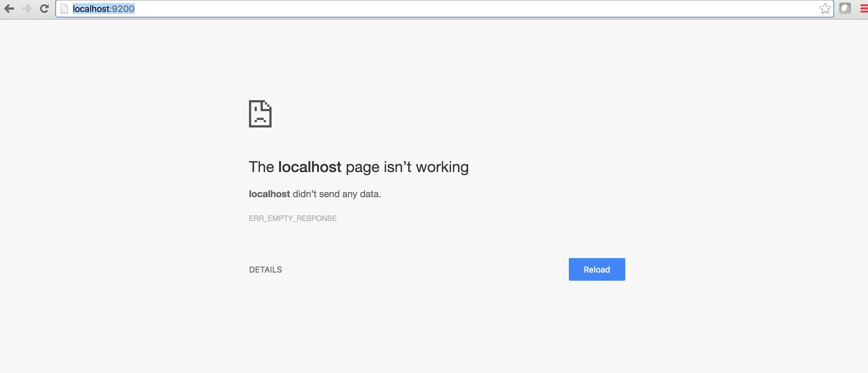Click the forward navigation arrow
The width and height of the screenshot is (868, 373).
26,9
